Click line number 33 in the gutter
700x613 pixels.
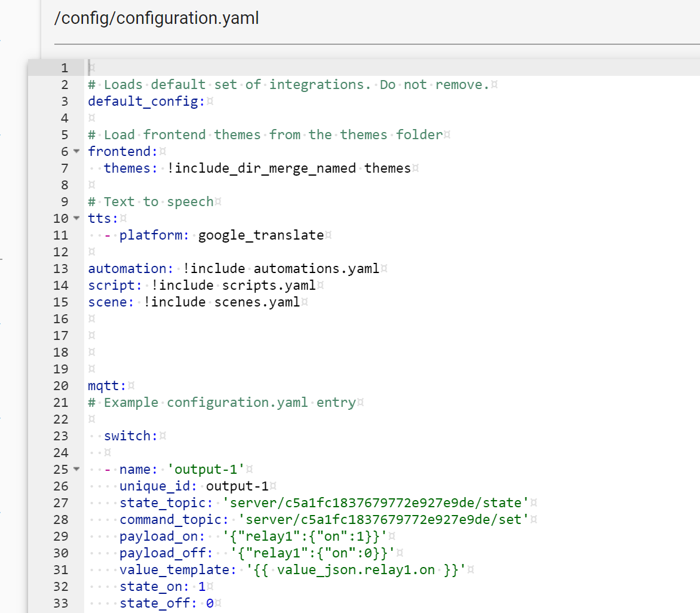61,603
